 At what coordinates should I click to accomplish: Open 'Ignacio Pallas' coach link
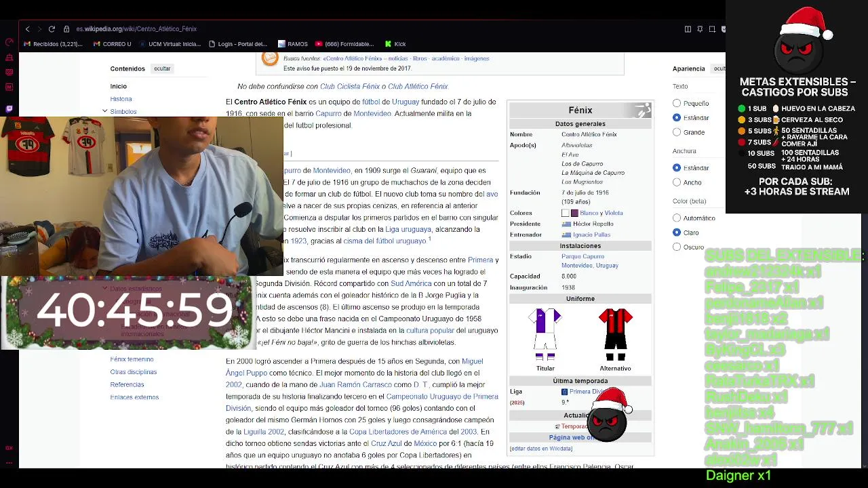coord(591,235)
